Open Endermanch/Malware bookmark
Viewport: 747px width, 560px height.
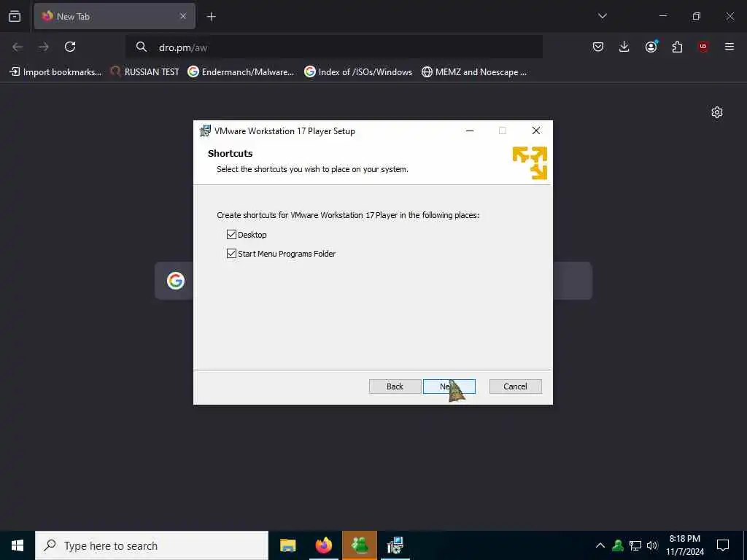(x=241, y=72)
